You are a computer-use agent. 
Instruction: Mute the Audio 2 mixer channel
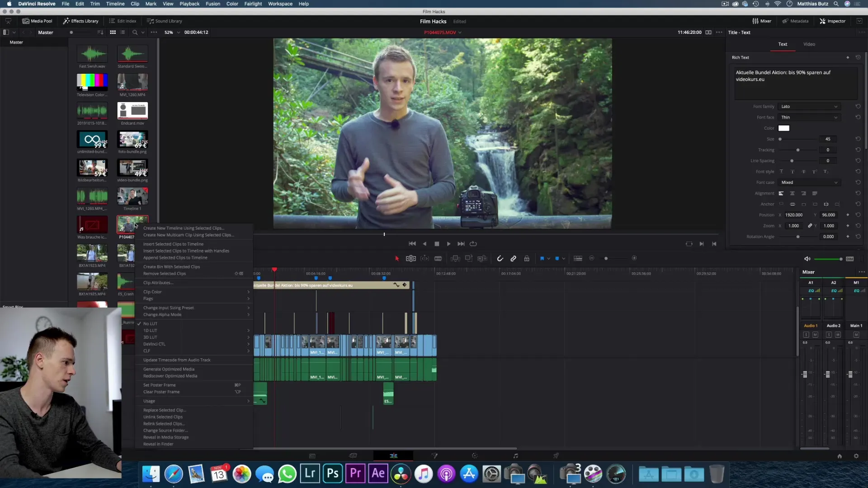[838, 335]
